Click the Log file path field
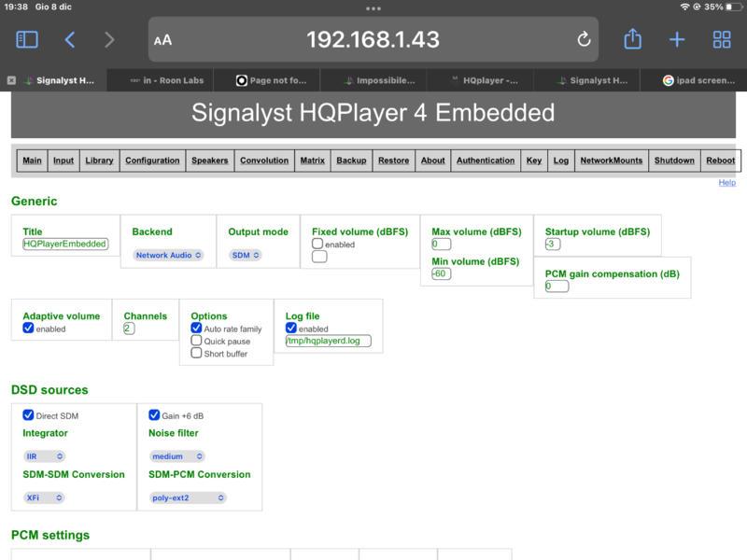747x560 pixels. 328,342
